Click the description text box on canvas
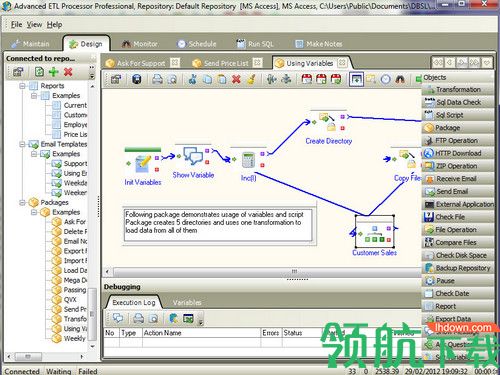The image size is (500, 375). (x=218, y=225)
